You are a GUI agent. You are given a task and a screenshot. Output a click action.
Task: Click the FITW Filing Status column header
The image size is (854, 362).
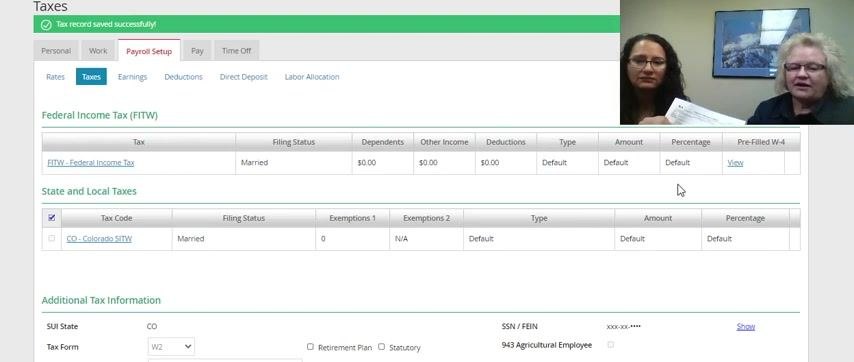294,142
